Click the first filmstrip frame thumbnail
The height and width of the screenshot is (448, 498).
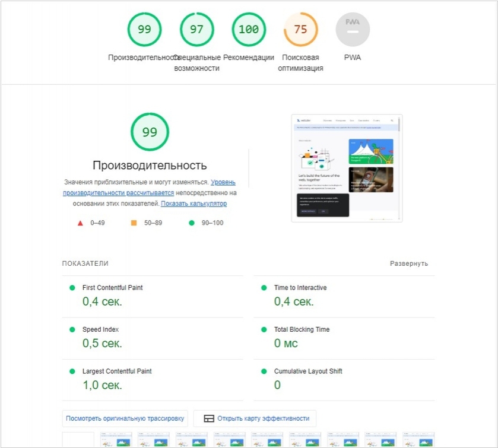point(78,440)
